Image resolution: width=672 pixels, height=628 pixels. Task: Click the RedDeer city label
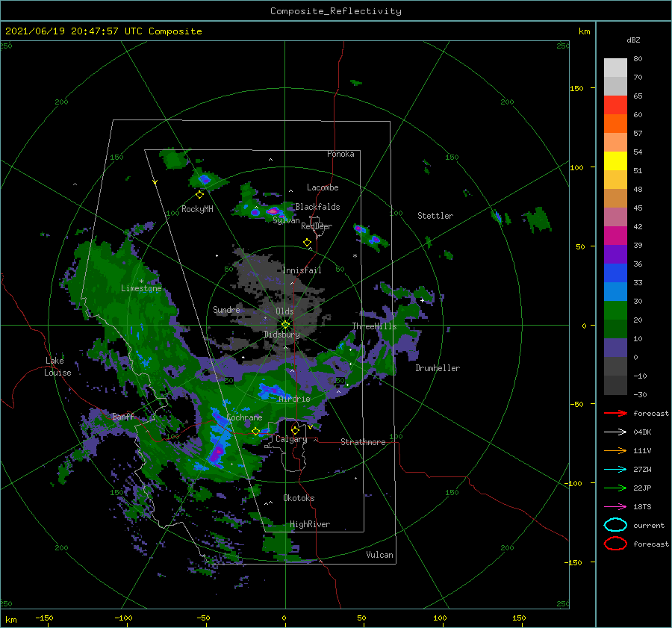tap(317, 226)
